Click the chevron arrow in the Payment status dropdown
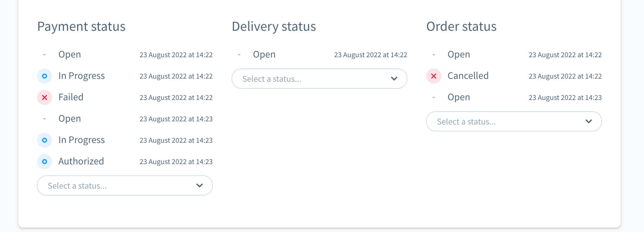Viewport: 644px width, 232px height. pos(199,185)
